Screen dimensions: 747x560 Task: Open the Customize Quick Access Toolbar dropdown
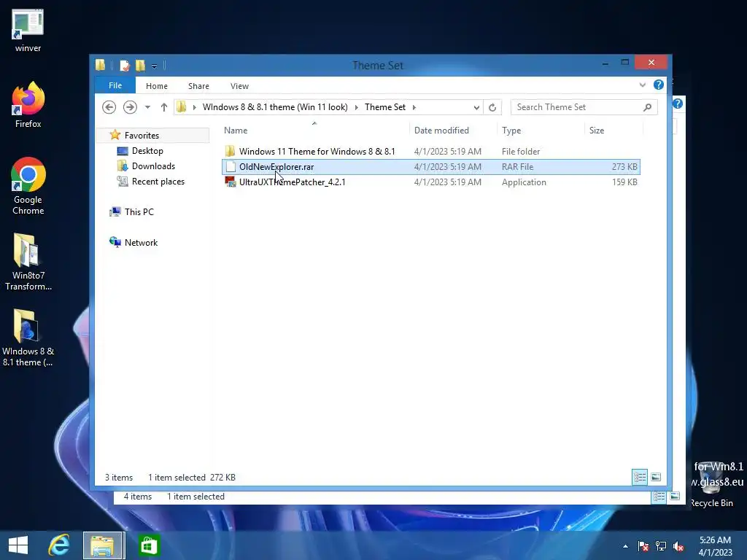[x=155, y=66]
